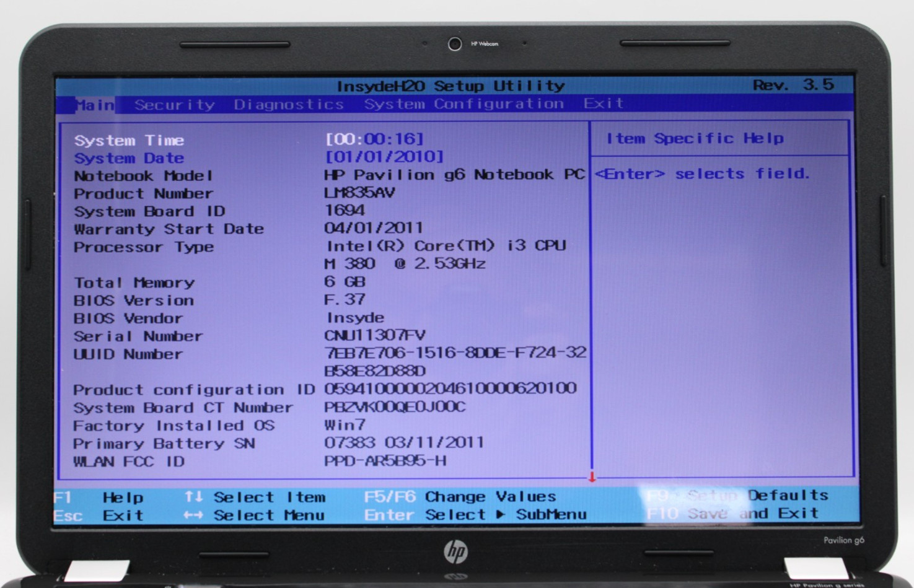The width and height of the screenshot is (914, 588).
Task: Click the BIOS Vendor label
Action: 128,318
